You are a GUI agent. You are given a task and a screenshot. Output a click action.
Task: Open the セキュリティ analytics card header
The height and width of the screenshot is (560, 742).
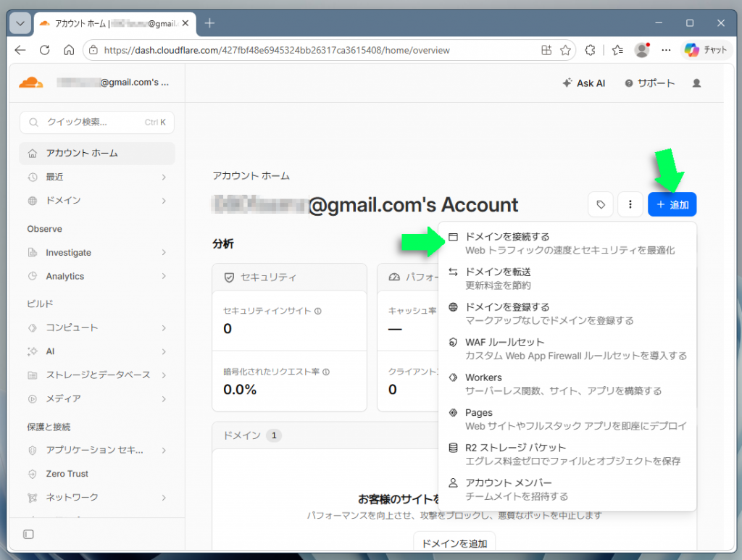[x=290, y=277]
